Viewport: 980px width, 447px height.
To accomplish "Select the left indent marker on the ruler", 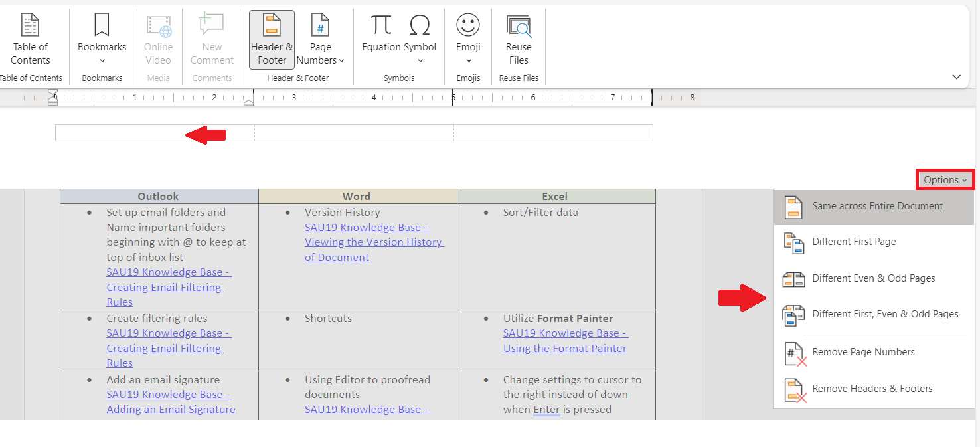I will [54, 99].
